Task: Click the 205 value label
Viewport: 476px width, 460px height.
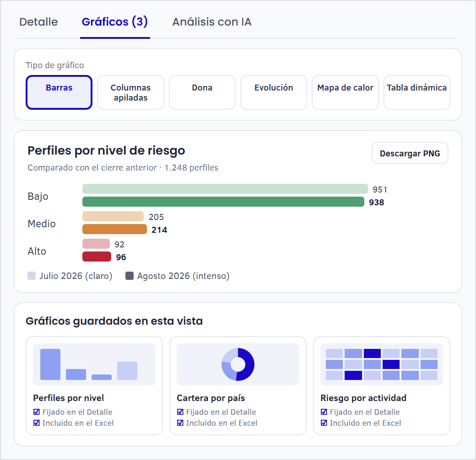Action: click(156, 217)
